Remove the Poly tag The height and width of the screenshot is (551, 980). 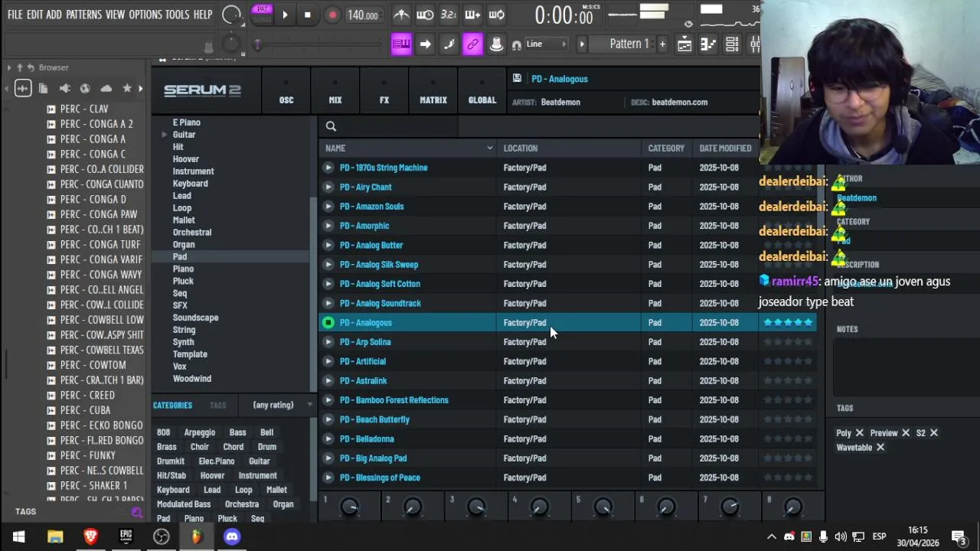point(859,433)
